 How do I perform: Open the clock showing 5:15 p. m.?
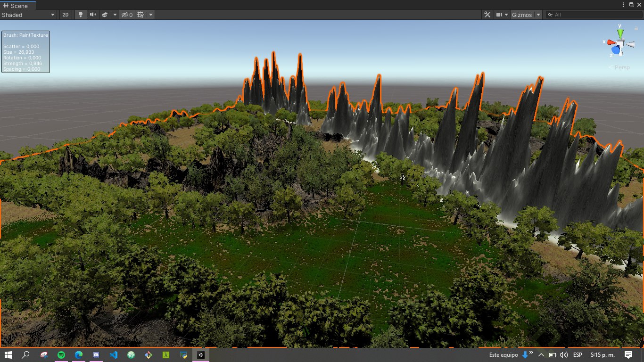[602, 355]
